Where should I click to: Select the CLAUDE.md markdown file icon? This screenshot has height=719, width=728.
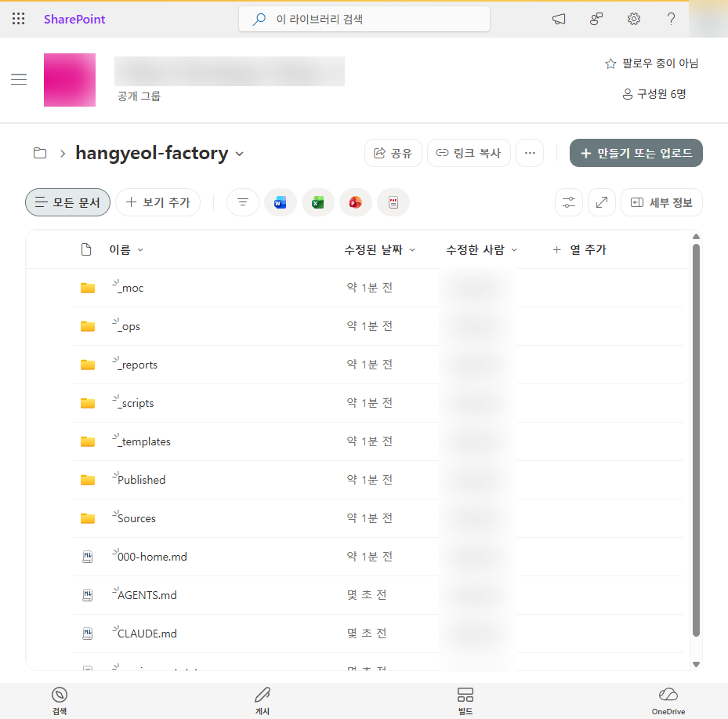[x=87, y=634]
